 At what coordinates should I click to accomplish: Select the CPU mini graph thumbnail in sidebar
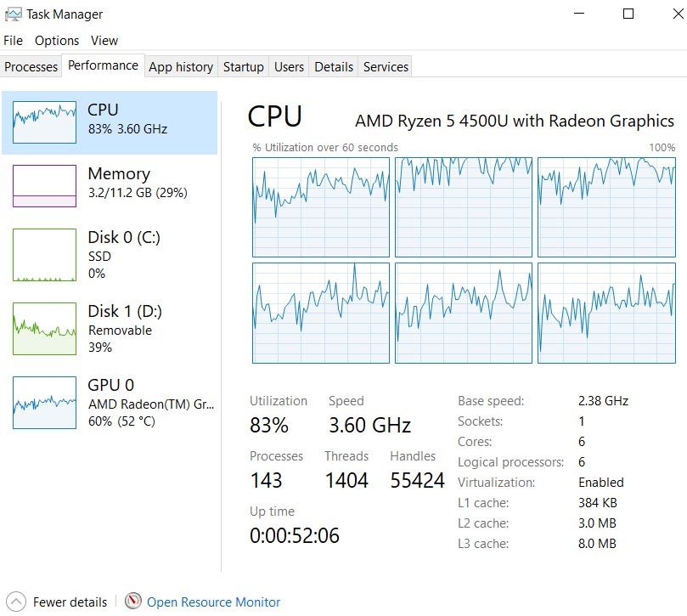(x=44, y=122)
